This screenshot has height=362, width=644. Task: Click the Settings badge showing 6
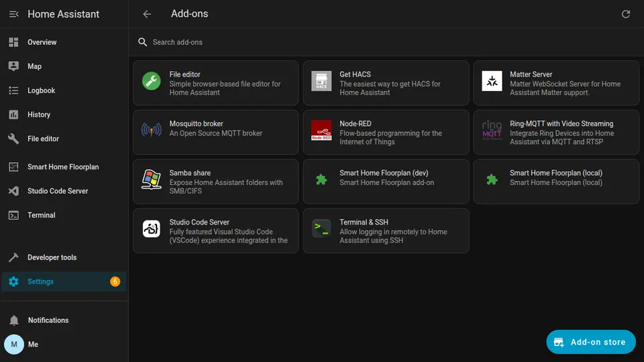115,282
